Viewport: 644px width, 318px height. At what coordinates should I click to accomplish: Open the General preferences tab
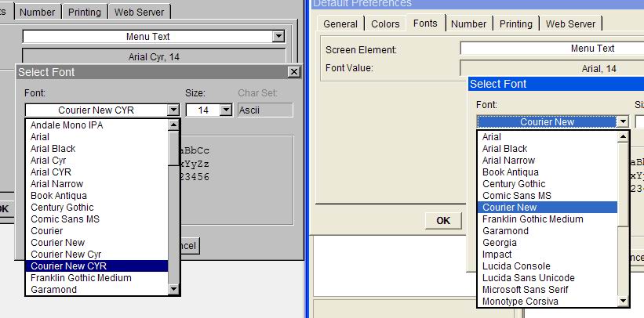pyautogui.click(x=340, y=24)
